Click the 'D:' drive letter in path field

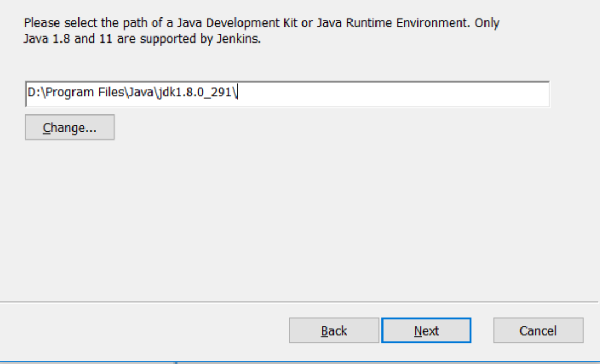(x=33, y=94)
